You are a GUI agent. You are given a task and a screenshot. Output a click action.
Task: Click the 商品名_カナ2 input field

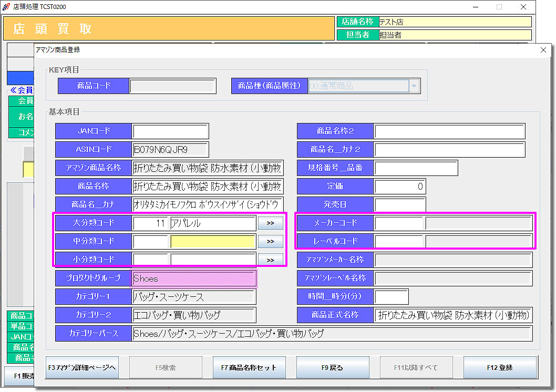pyautogui.click(x=449, y=150)
